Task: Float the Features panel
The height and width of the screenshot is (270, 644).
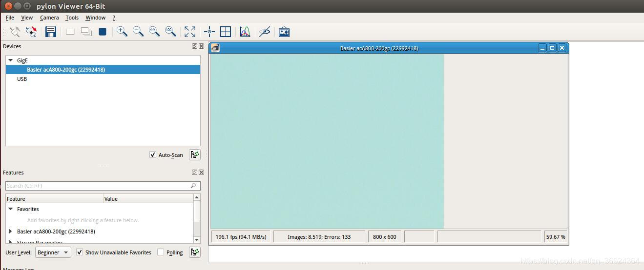Action: tap(194, 173)
